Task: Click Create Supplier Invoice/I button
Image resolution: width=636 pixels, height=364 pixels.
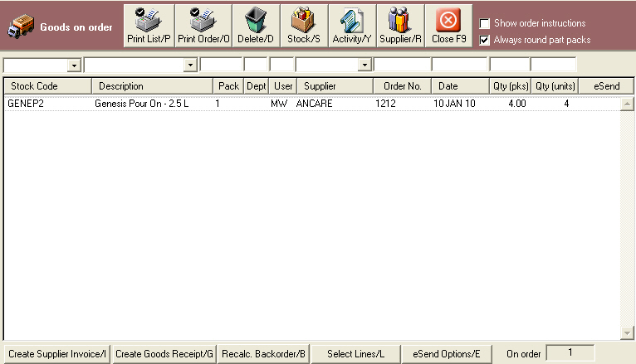Action: click(x=56, y=354)
